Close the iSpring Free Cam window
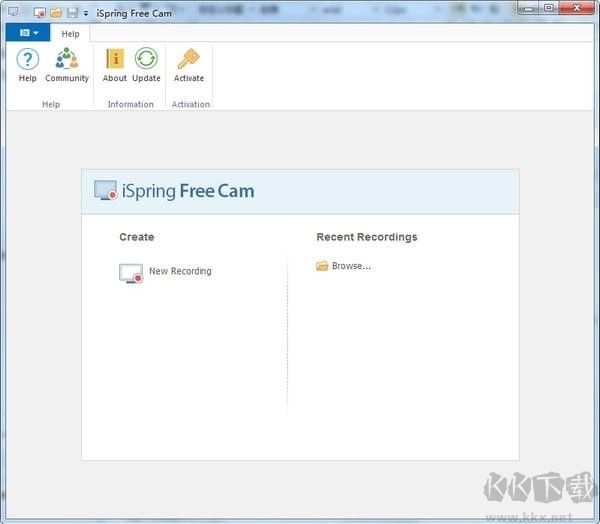The height and width of the screenshot is (524, 600). [x=577, y=8]
